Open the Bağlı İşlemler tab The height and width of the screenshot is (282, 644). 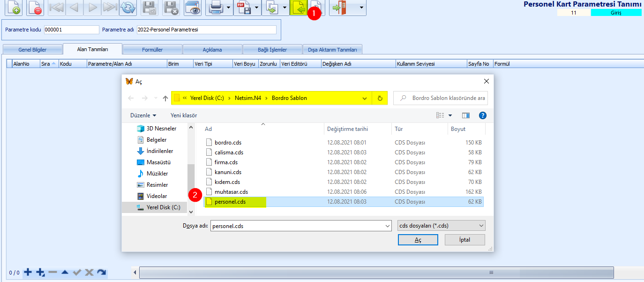(272, 49)
